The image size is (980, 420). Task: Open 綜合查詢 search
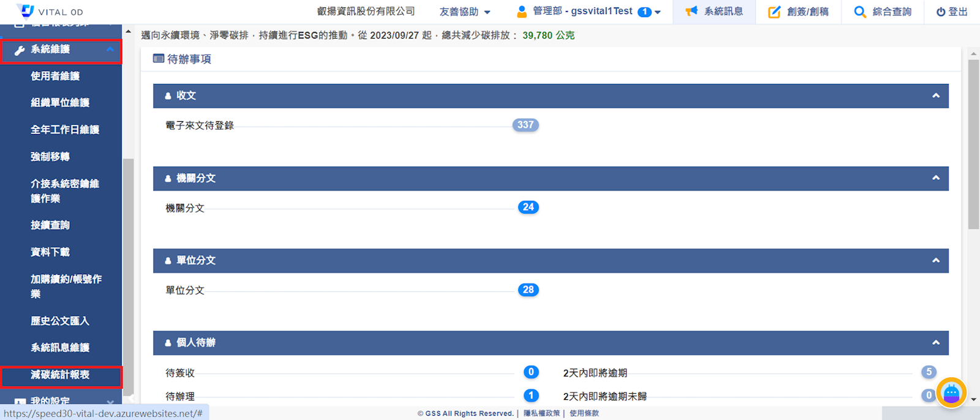(x=883, y=12)
